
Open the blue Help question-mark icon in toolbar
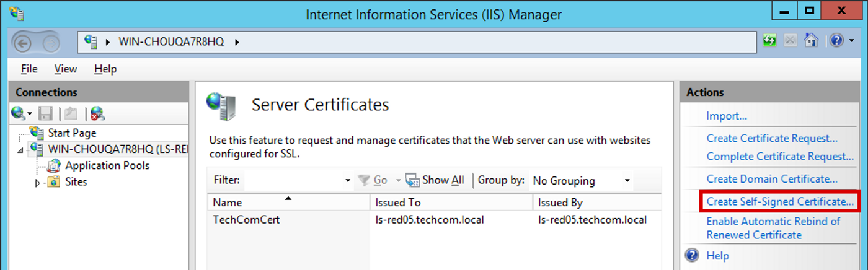tap(836, 41)
